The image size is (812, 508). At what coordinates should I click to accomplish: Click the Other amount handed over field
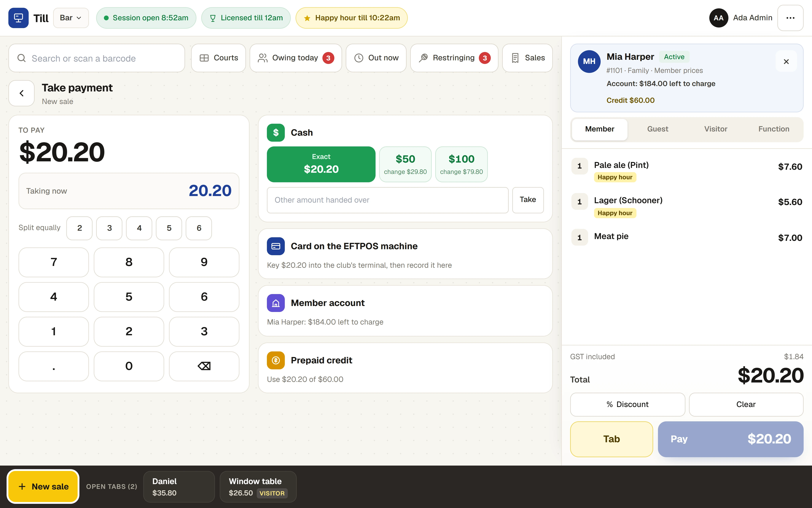[387, 200]
